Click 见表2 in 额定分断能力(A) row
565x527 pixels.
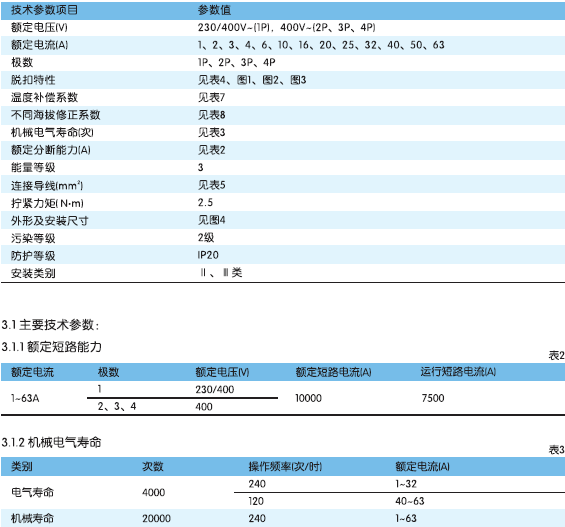212,150
